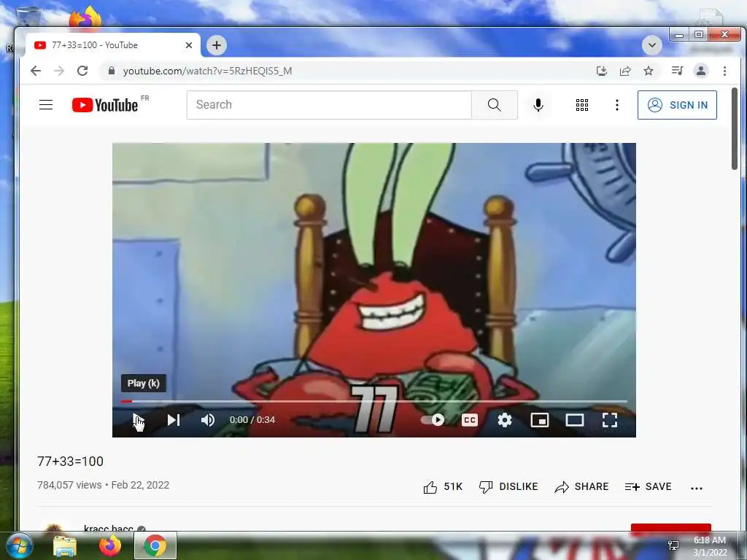Viewport: 747px width, 560px height.
Task: Select the address bar URL
Action: (x=207, y=71)
